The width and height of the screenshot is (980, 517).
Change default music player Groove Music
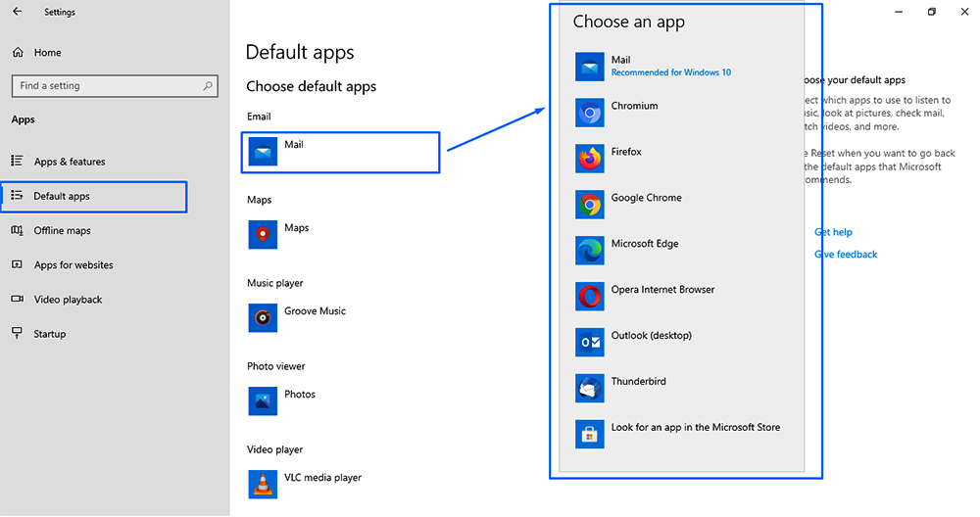297,318
